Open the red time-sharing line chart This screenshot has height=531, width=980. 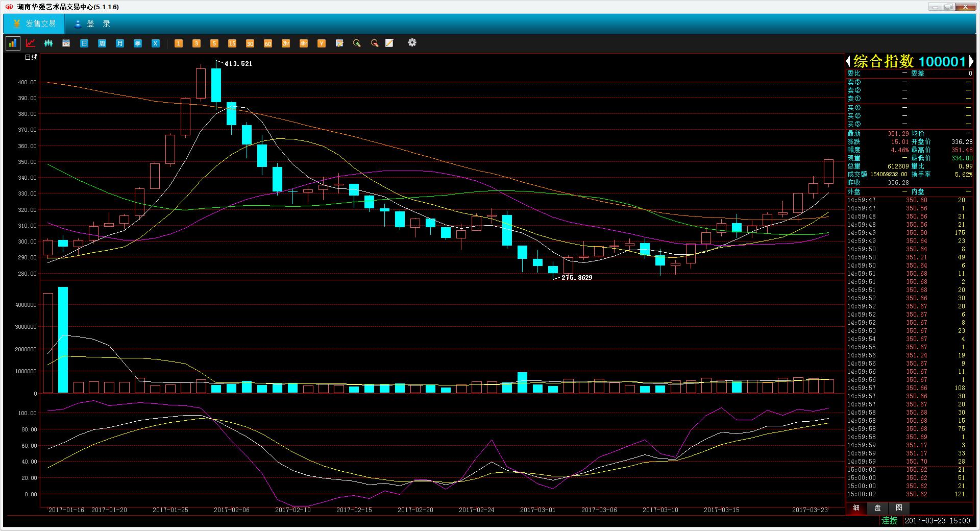pyautogui.click(x=31, y=43)
